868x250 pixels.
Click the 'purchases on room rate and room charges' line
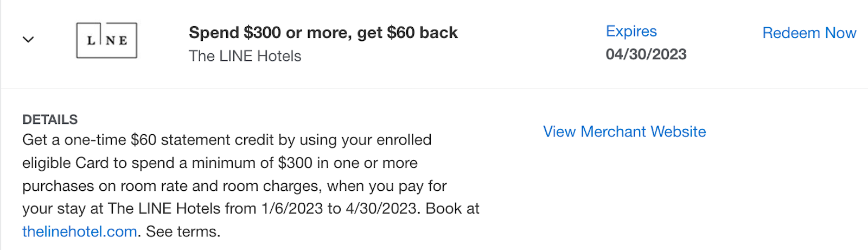pyautogui.click(x=234, y=186)
